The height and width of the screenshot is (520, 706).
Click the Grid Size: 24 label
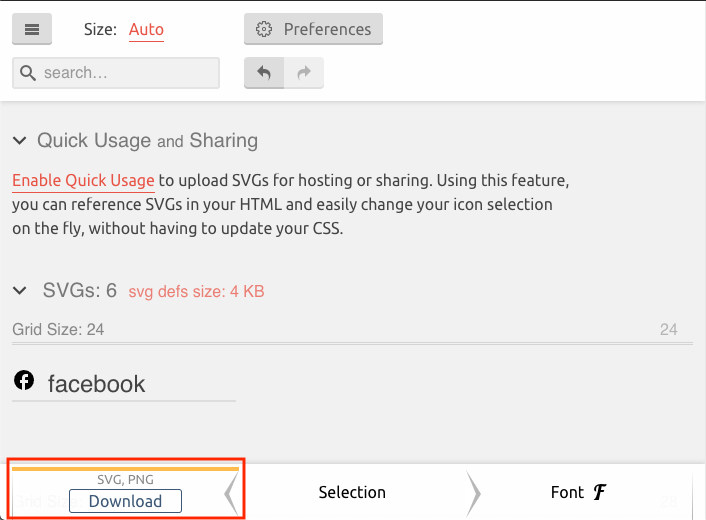[58, 330]
